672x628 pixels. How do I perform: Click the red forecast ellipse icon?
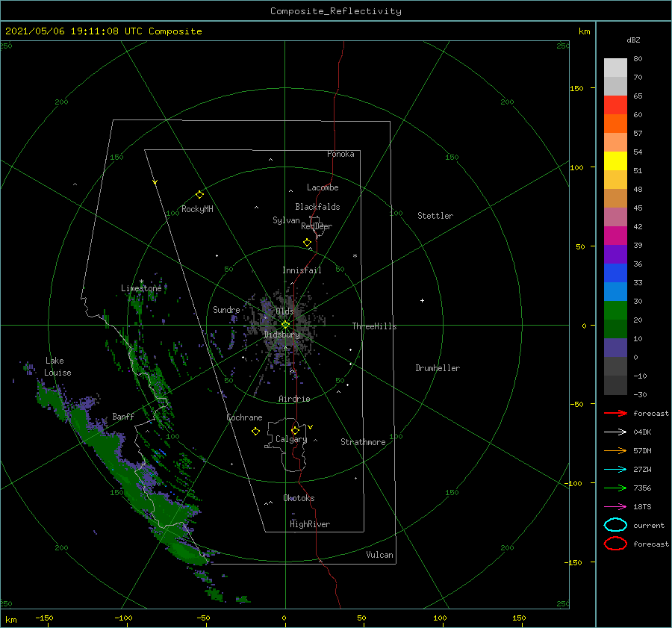(x=615, y=544)
